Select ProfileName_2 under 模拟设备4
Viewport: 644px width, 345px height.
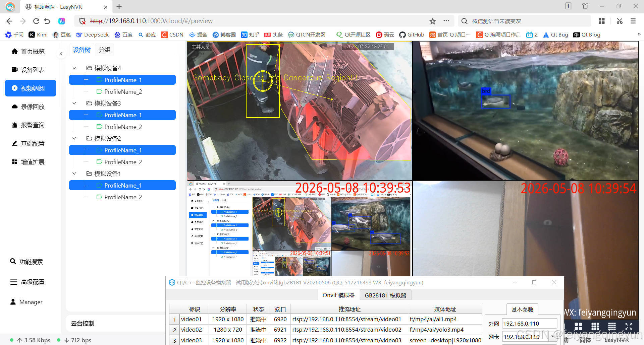pyautogui.click(x=122, y=91)
